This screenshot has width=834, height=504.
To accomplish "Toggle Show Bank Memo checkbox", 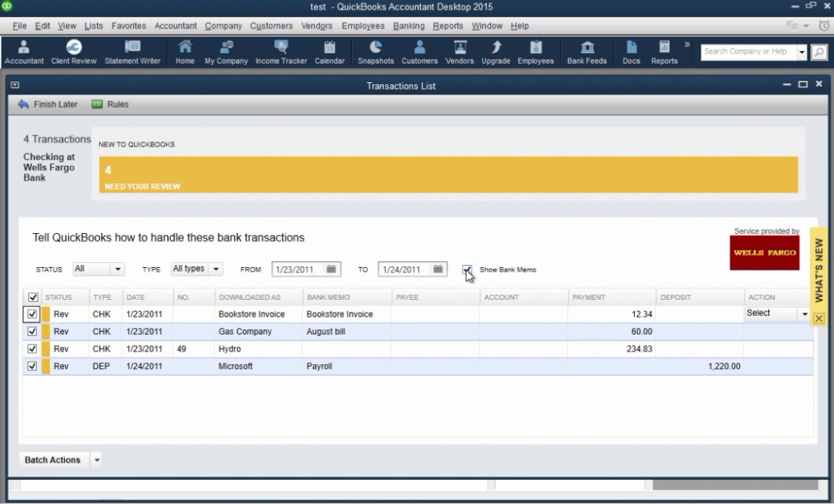I will point(467,269).
